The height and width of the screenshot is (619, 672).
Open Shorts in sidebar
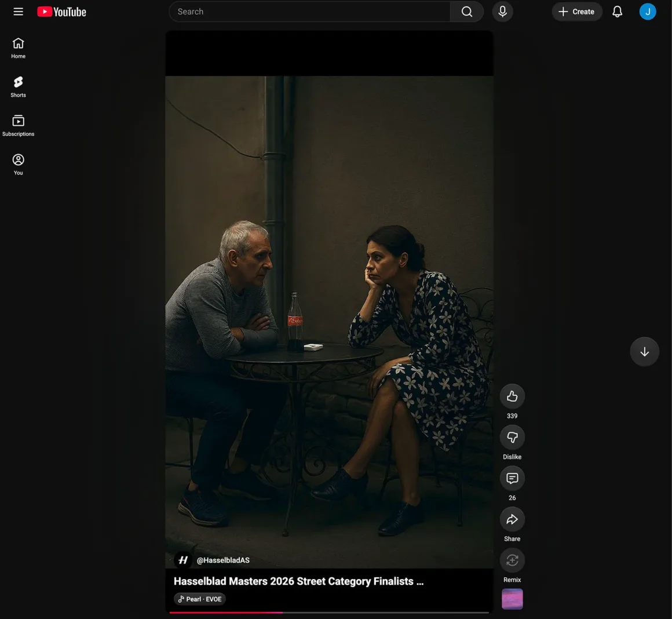[18, 87]
